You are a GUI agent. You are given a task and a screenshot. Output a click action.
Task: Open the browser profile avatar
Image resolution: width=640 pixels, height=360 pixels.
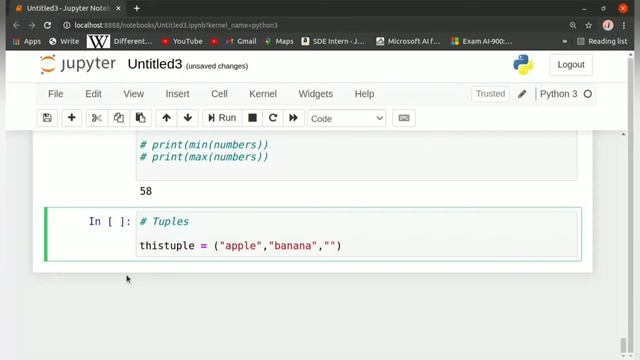point(608,25)
